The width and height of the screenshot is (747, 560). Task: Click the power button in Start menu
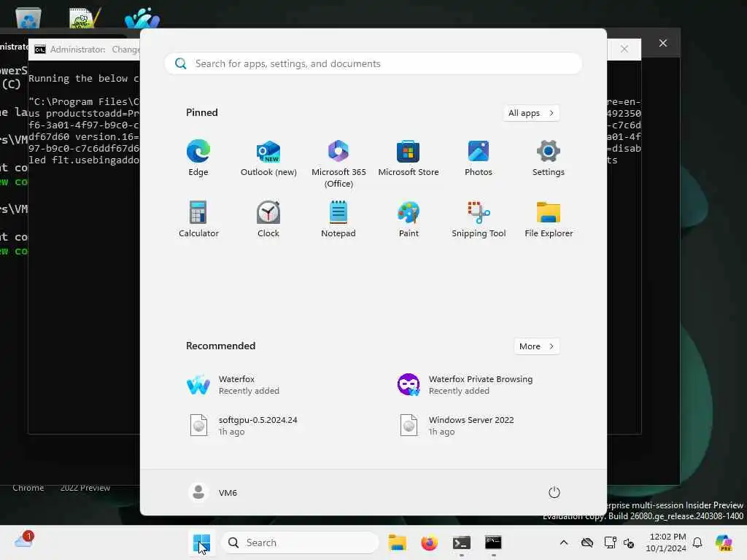554,492
